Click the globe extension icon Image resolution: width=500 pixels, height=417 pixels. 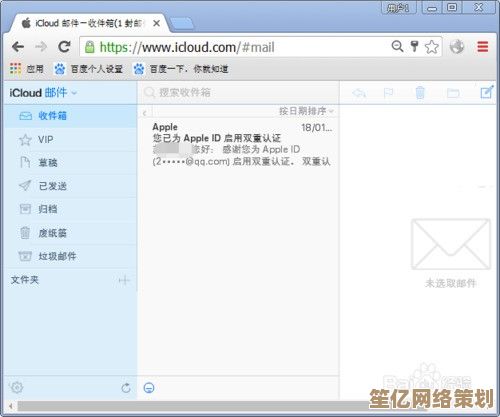click(457, 47)
